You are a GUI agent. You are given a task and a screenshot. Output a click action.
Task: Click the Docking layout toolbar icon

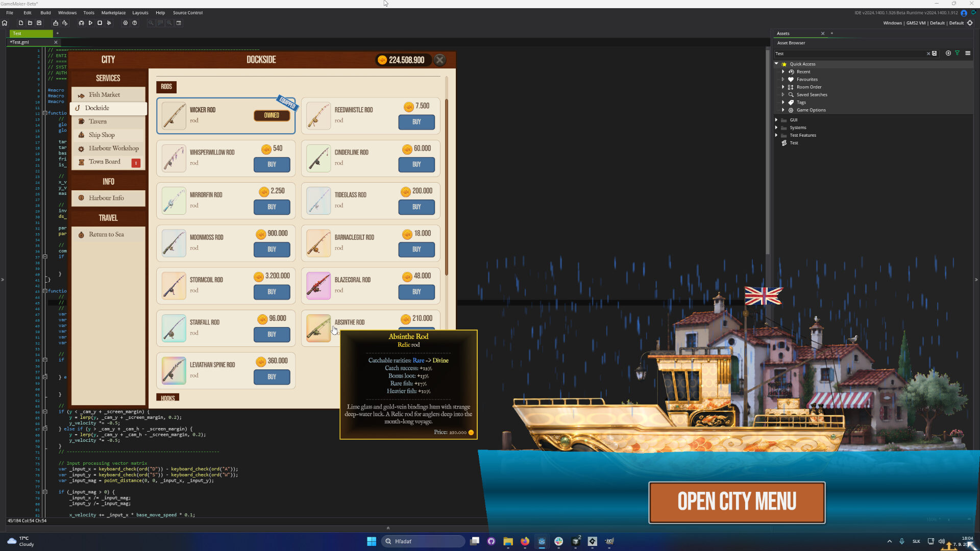coord(179,23)
